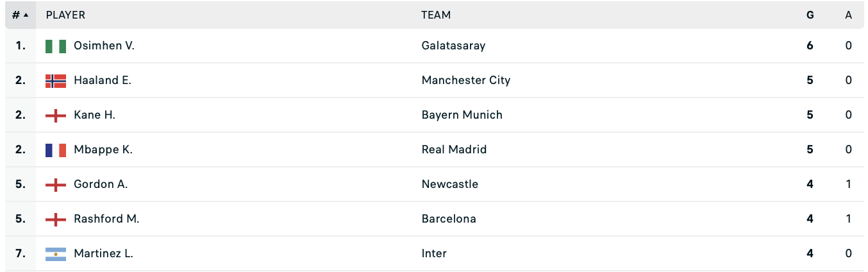Click Martinez L. goals value 4
Screen dimensions: 868x272
(x=810, y=254)
